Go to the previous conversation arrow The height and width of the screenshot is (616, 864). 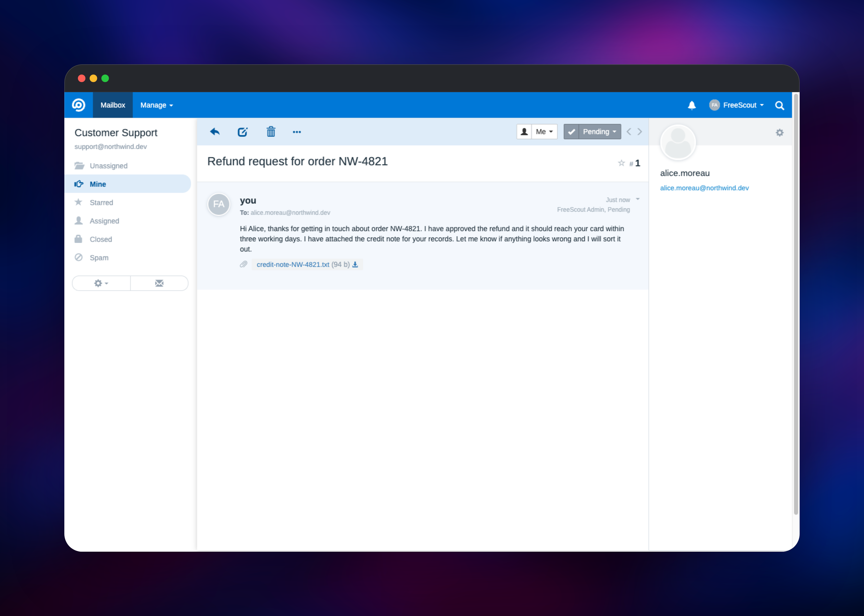[629, 132]
